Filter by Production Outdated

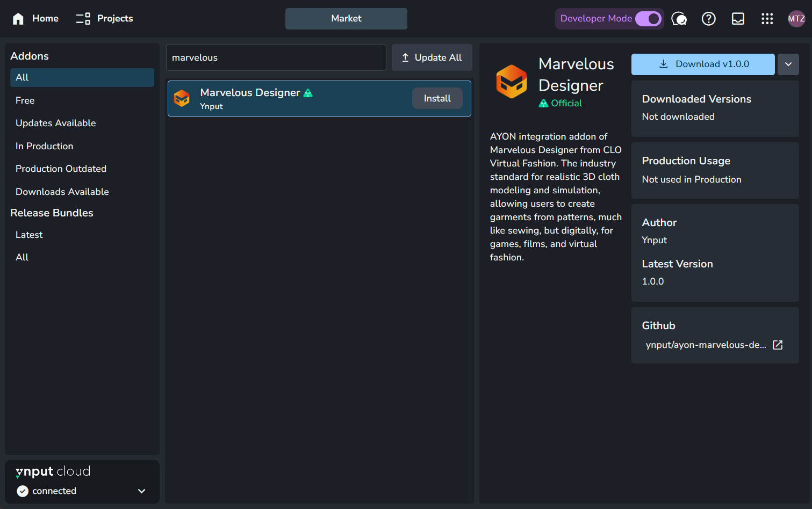[82, 169]
